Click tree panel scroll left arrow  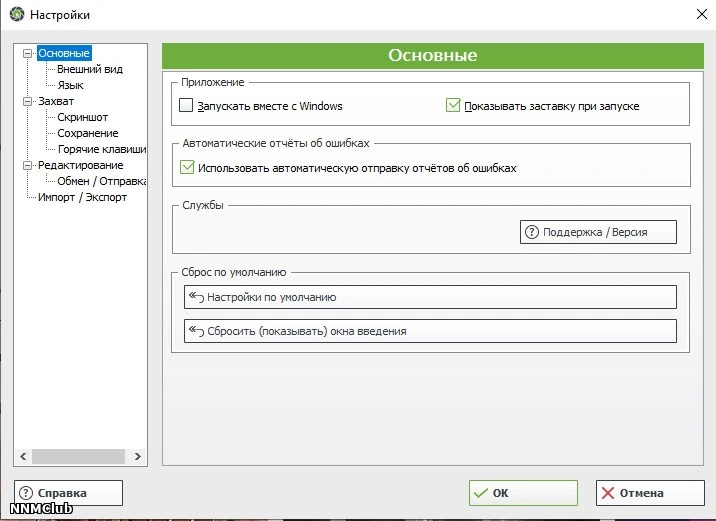point(23,456)
